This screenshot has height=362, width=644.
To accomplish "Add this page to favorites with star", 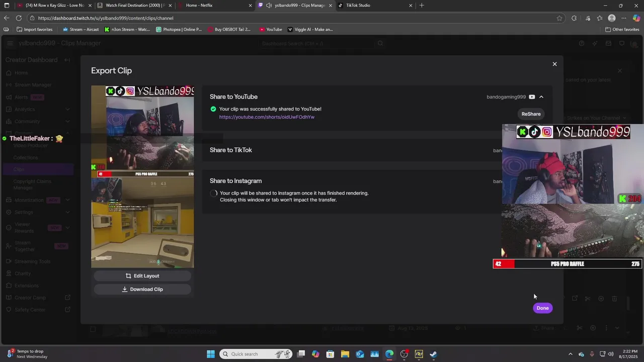I will [559, 18].
